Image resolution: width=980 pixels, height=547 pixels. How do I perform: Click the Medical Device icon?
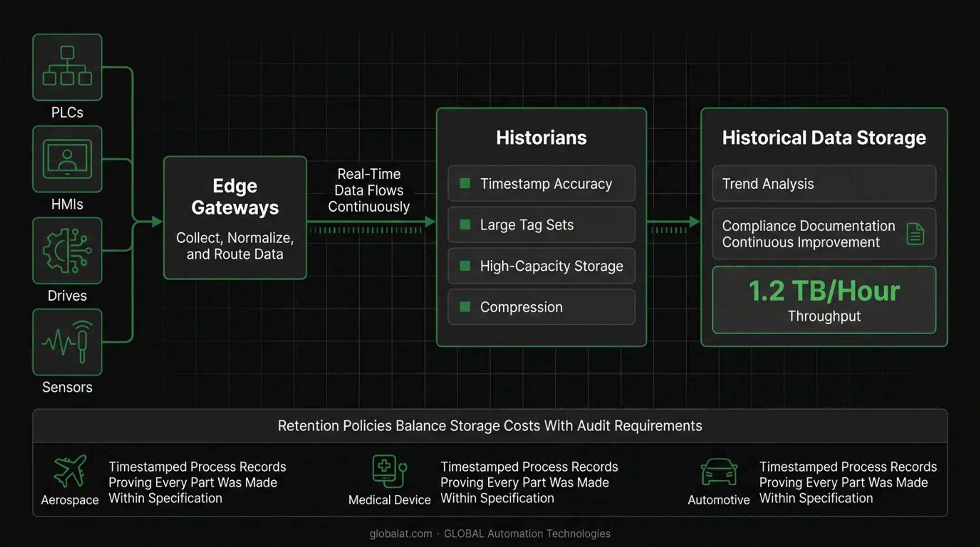point(389,471)
